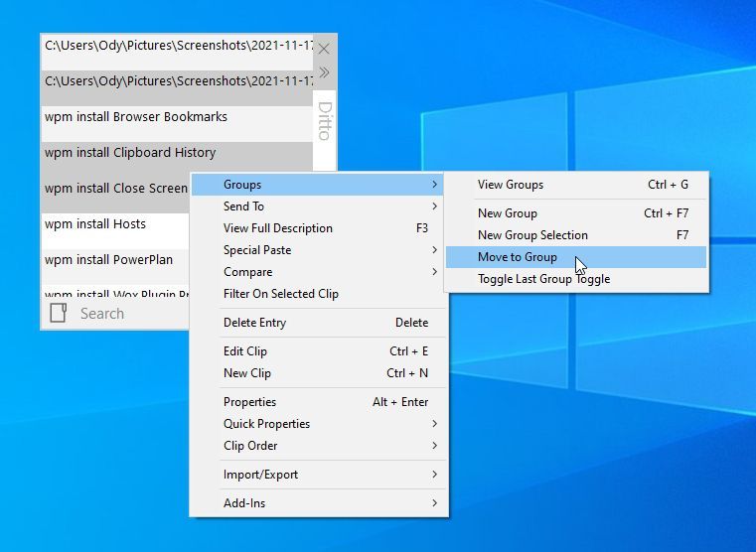Choose View Full Description

318,228
